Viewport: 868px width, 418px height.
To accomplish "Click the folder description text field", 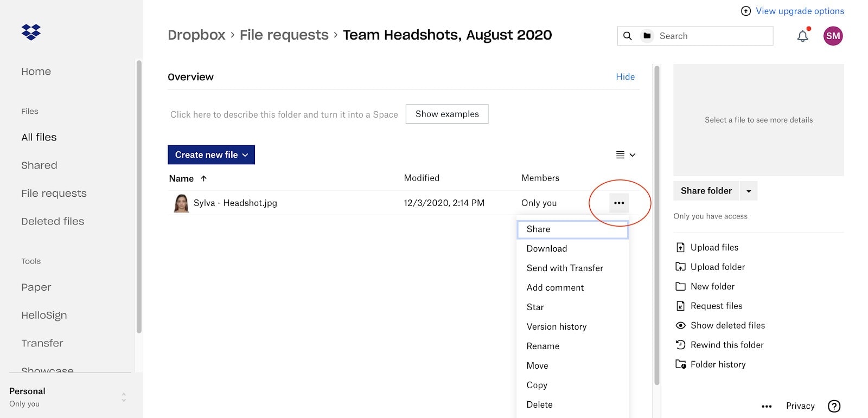I will [284, 114].
